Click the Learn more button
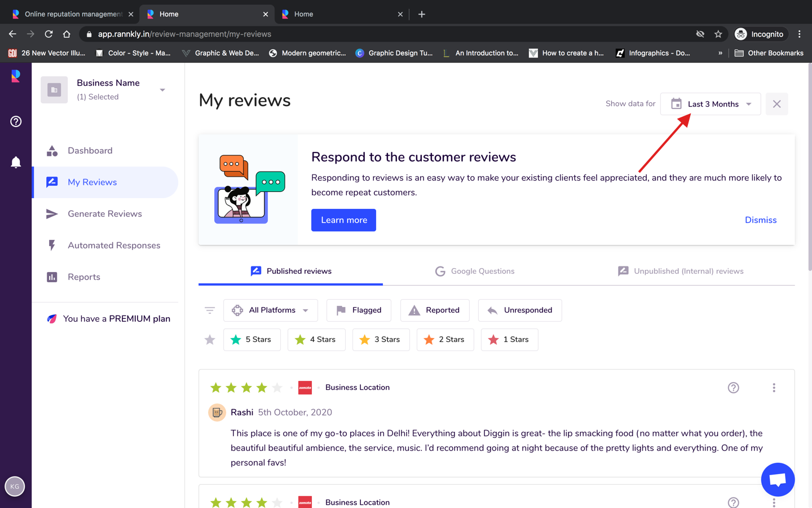This screenshot has width=812, height=508. click(x=343, y=220)
